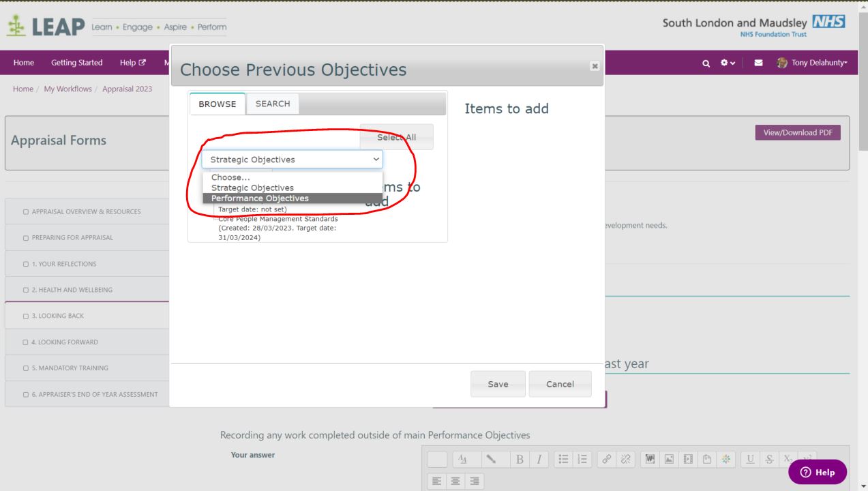Open the Getting Started menu item
Viewport: 868px width, 491px height.
click(76, 62)
